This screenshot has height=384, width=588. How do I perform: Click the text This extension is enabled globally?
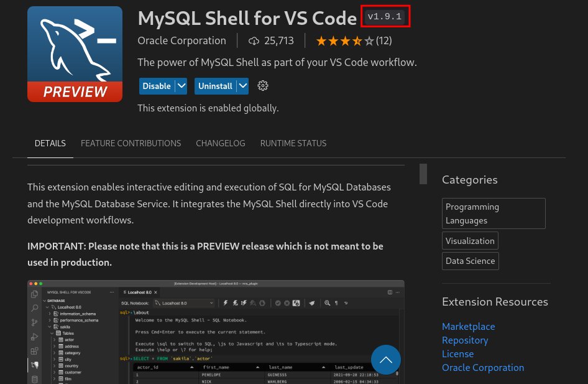click(x=208, y=108)
